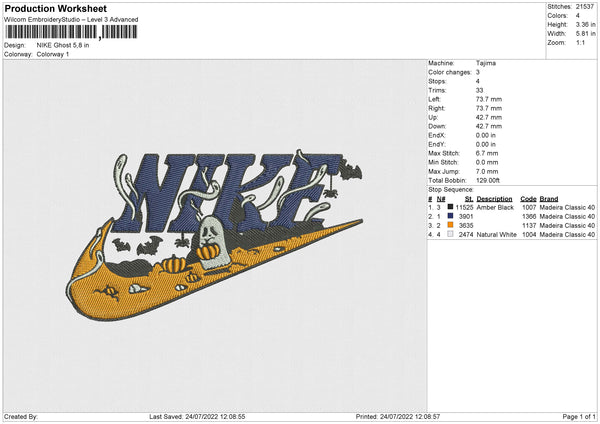This screenshot has width=600, height=424.
Task: Click the Height value '3.36 in'
Action: pos(585,24)
